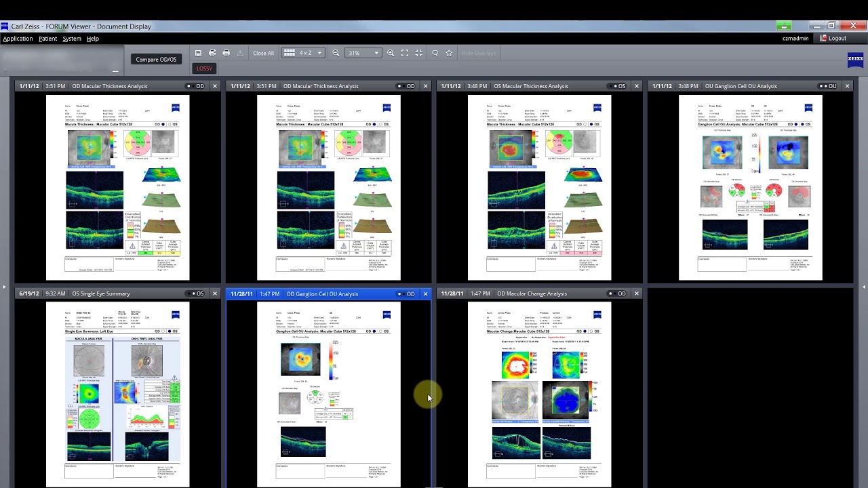Click the Compare OD/OS button
Image resolution: width=868 pixels, height=488 pixels.
156,59
